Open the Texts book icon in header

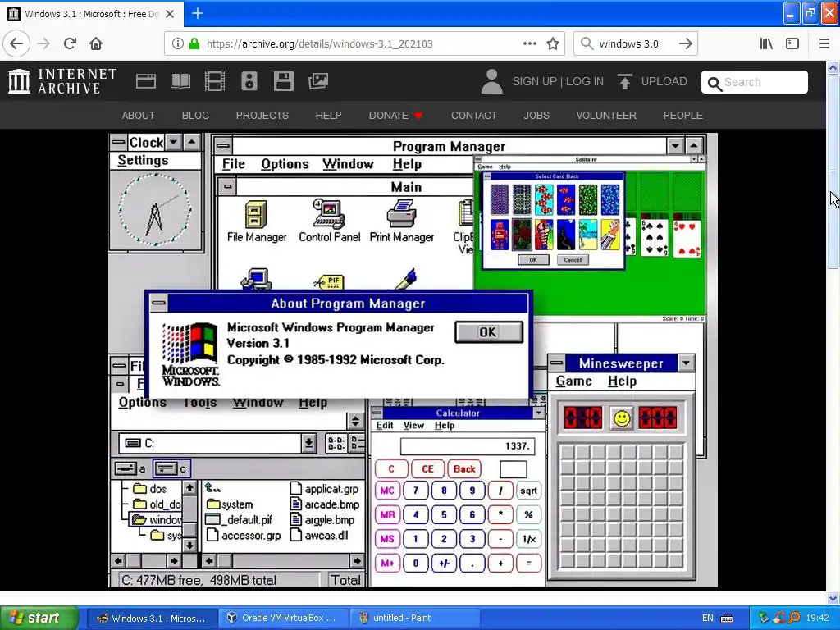click(x=180, y=81)
